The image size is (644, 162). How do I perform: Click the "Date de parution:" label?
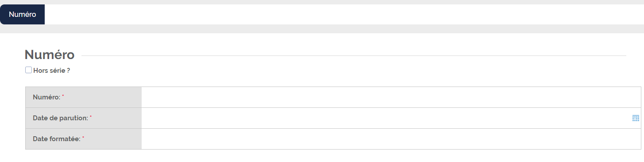pyautogui.click(x=60, y=118)
